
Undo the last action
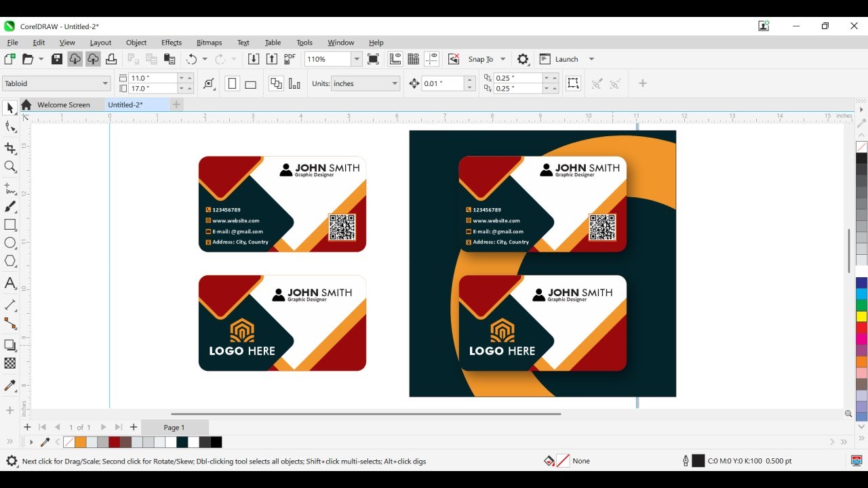(x=191, y=59)
